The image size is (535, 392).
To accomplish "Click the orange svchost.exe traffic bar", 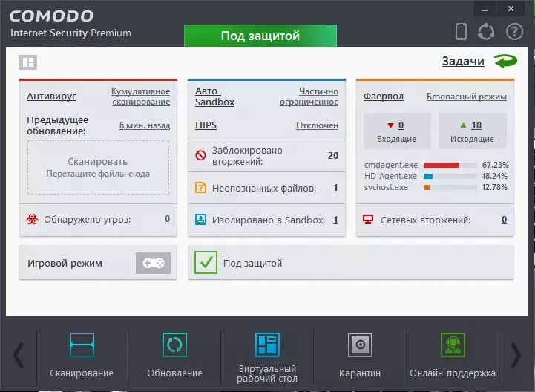I will pos(427,188).
